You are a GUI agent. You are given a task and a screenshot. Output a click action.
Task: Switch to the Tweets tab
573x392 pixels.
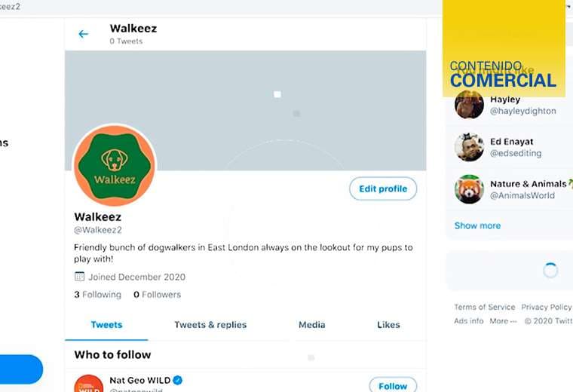tap(106, 325)
